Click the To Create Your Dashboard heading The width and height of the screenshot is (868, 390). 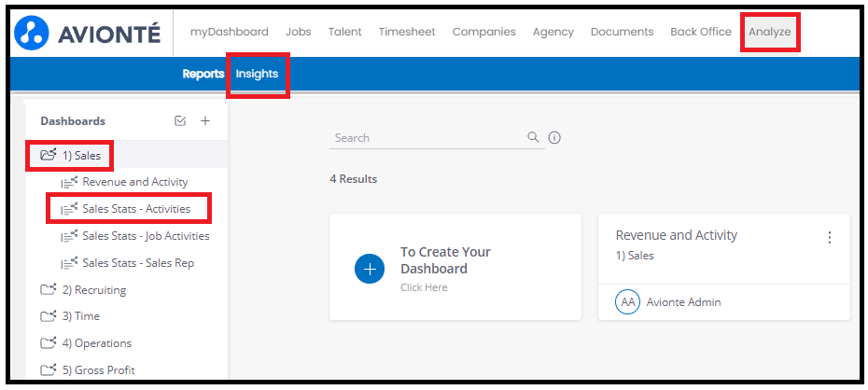[445, 260]
